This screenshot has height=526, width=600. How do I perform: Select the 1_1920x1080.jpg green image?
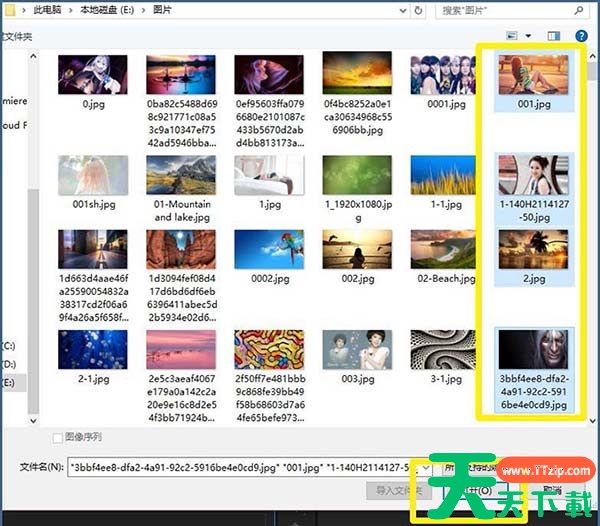pyautogui.click(x=357, y=175)
